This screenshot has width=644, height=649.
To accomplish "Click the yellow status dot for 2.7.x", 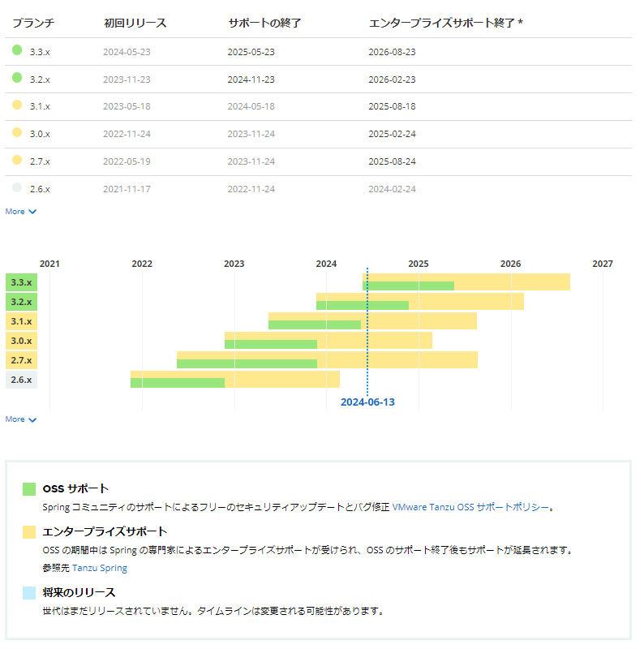I will click(17, 160).
